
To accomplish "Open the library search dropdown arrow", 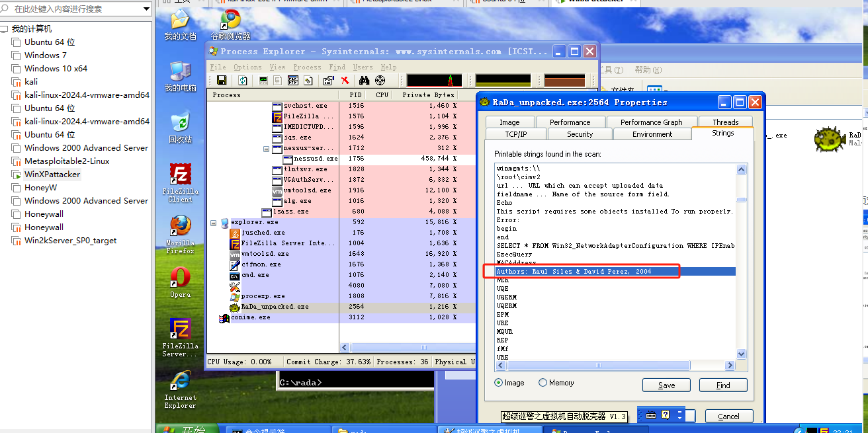I will click(x=146, y=9).
